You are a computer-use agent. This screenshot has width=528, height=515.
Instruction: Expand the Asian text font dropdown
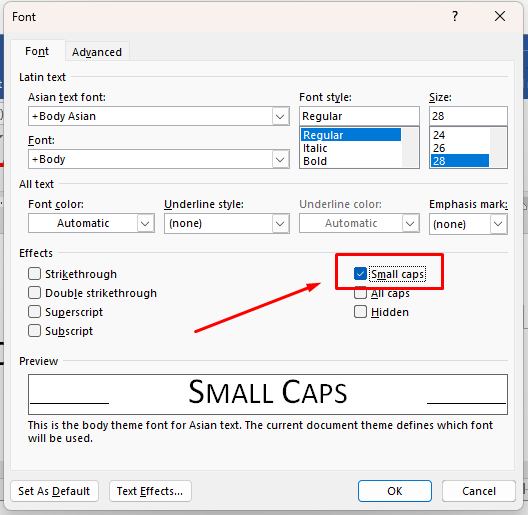[x=280, y=117]
